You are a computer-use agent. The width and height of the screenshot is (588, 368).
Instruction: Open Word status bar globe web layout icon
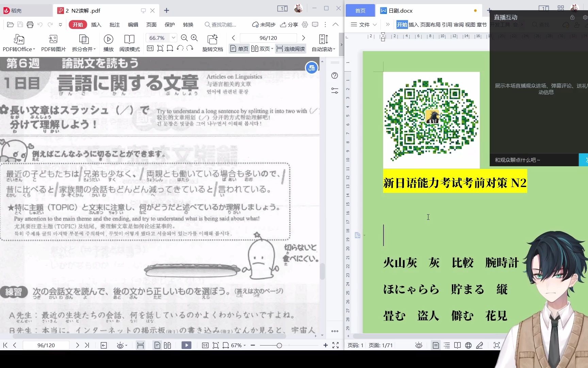click(x=468, y=345)
